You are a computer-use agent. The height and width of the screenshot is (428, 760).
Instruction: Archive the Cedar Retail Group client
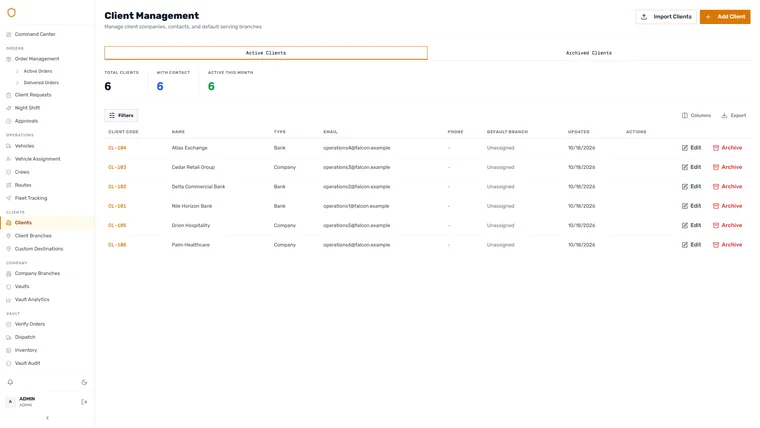(728, 167)
